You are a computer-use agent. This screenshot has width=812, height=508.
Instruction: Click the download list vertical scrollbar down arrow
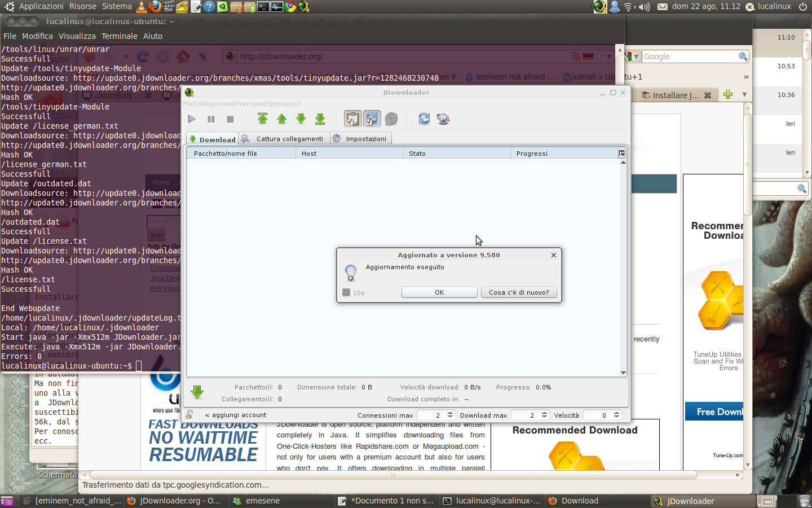623,373
